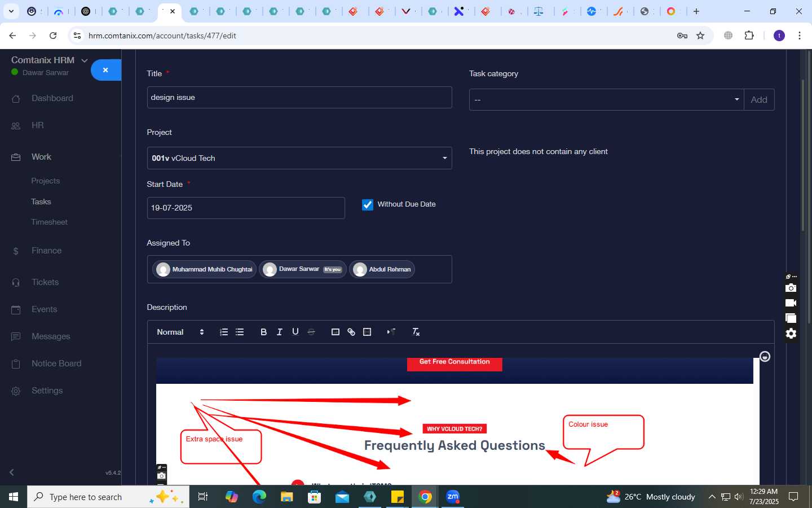Insert a bulleted list

point(240,332)
